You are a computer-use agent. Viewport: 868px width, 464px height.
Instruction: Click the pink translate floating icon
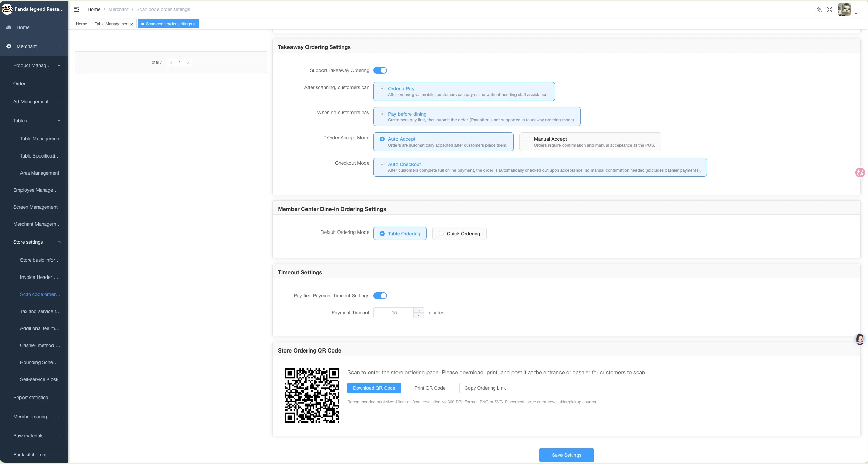point(860,173)
